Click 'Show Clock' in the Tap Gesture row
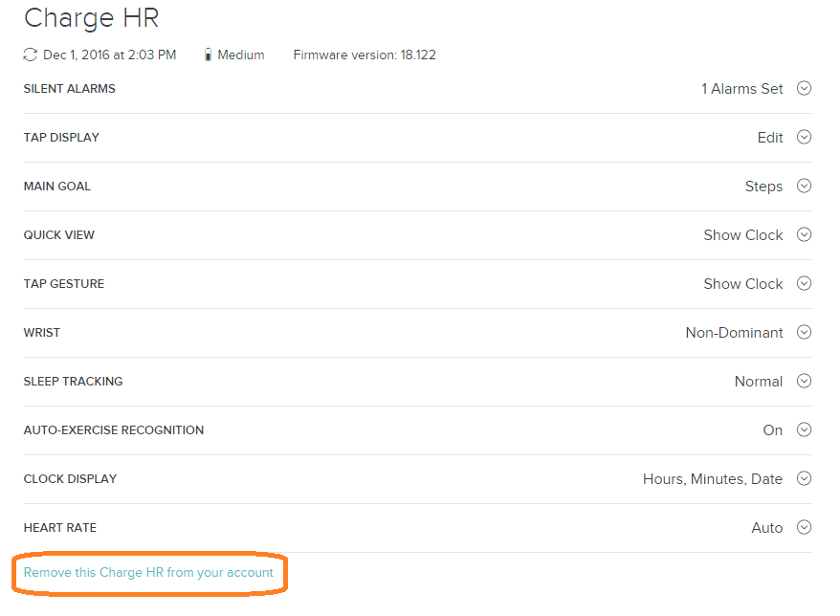Viewport: 840px width, 616px height. coord(743,284)
